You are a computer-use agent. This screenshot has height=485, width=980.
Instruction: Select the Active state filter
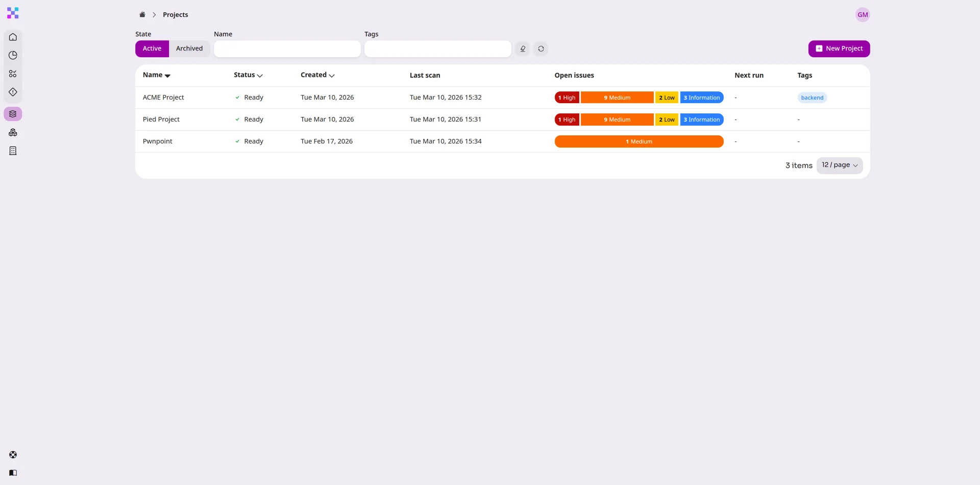pos(152,48)
